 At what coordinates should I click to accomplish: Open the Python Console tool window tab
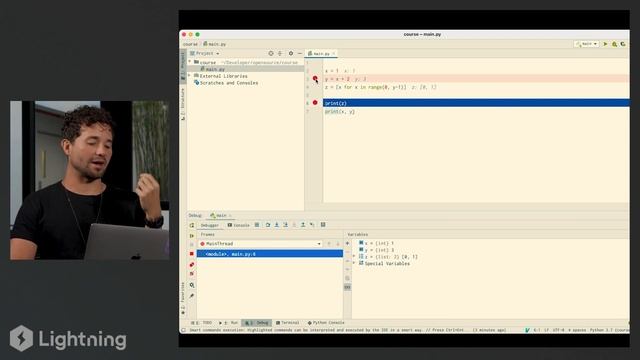click(326, 323)
